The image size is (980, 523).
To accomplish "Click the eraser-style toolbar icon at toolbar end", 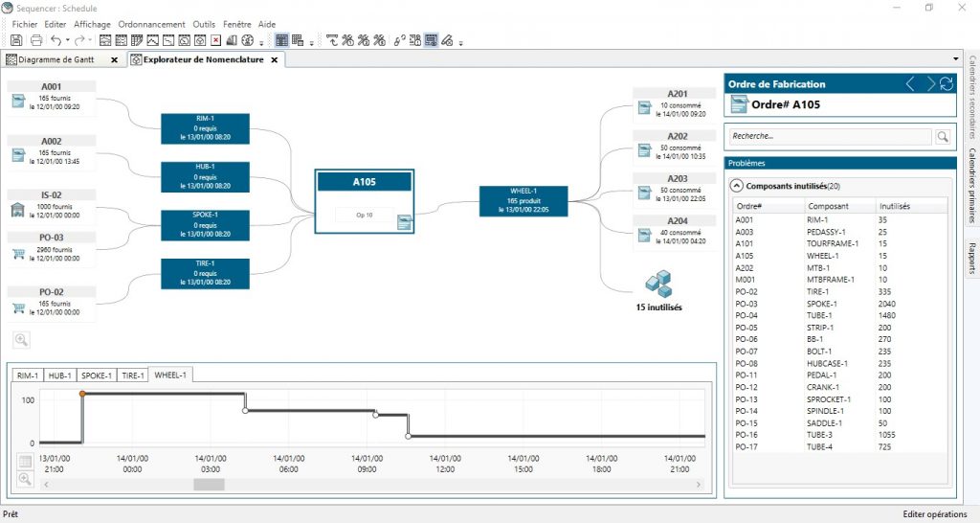I will pyautogui.click(x=447, y=40).
